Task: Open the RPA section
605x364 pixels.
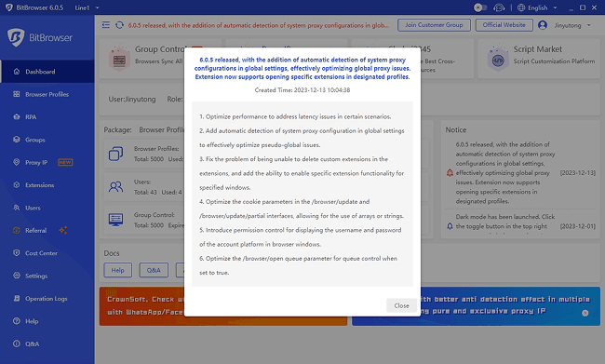Action: click(x=47, y=117)
